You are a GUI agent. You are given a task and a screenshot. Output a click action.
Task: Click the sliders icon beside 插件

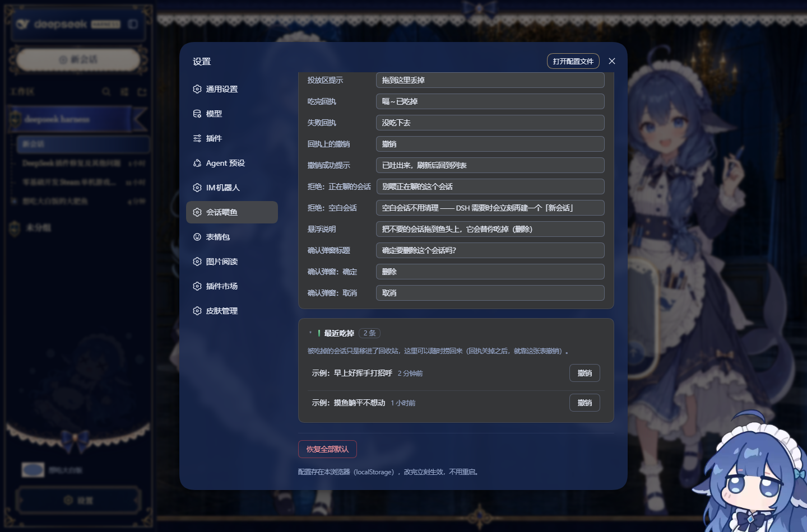pos(197,138)
